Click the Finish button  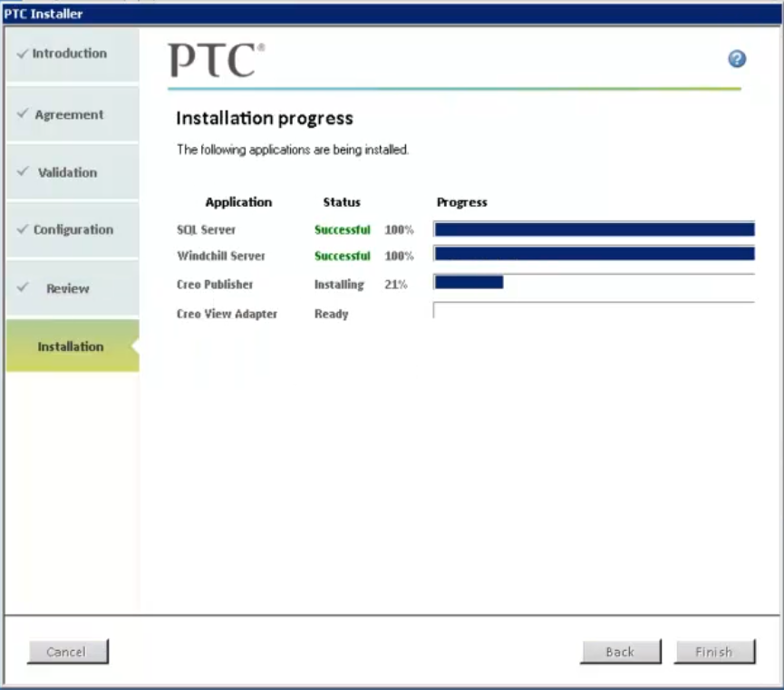click(x=714, y=651)
